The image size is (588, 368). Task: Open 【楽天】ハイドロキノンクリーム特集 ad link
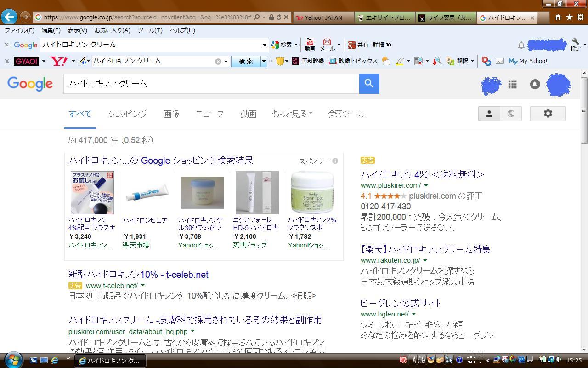click(425, 249)
